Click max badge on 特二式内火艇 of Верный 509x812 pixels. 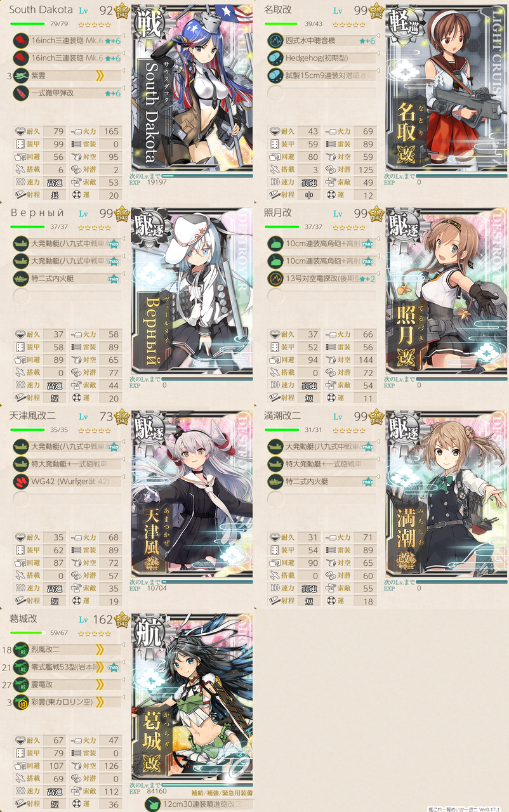coord(114,278)
